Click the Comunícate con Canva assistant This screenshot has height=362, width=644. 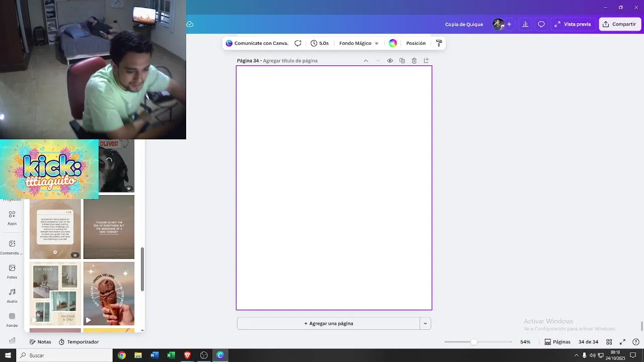(257, 43)
